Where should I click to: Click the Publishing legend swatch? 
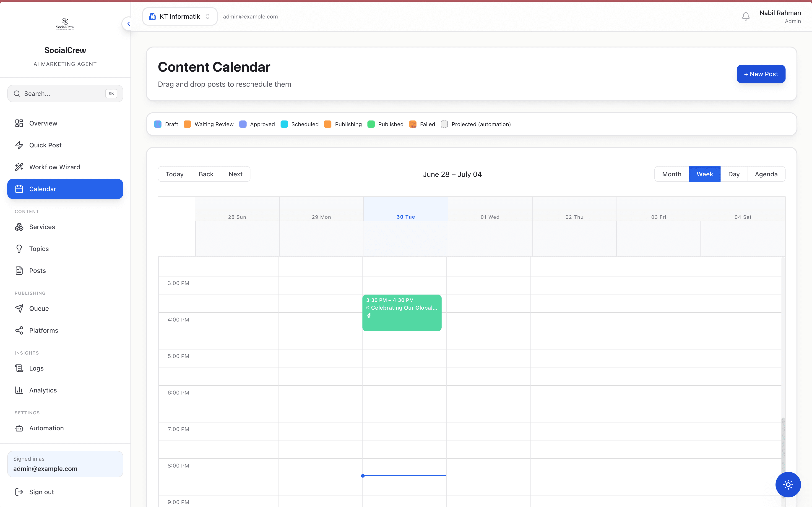tap(328, 124)
